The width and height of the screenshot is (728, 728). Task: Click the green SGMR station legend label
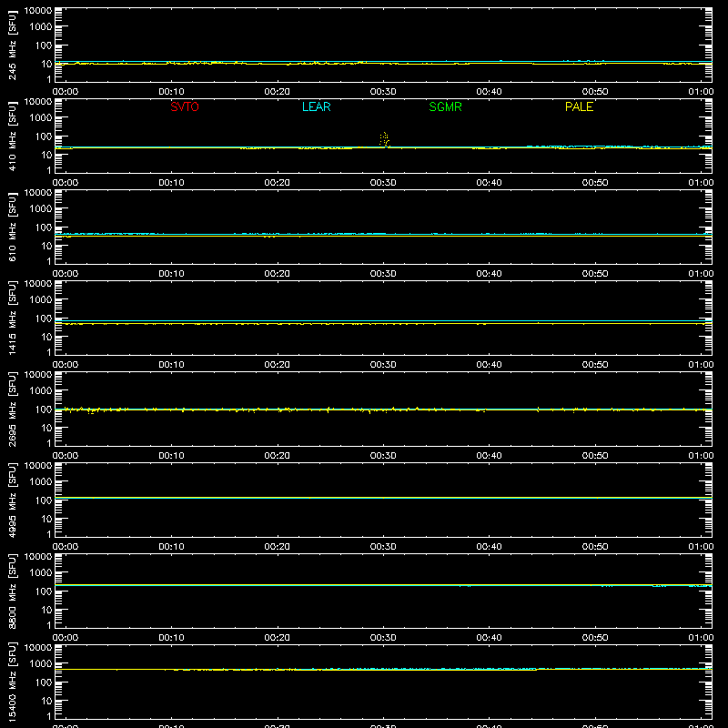tap(445, 106)
